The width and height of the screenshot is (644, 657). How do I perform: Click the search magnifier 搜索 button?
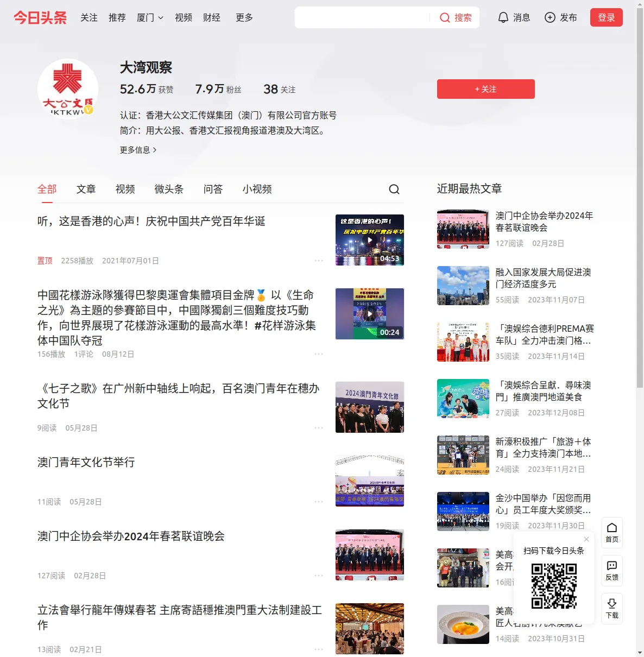(x=456, y=17)
